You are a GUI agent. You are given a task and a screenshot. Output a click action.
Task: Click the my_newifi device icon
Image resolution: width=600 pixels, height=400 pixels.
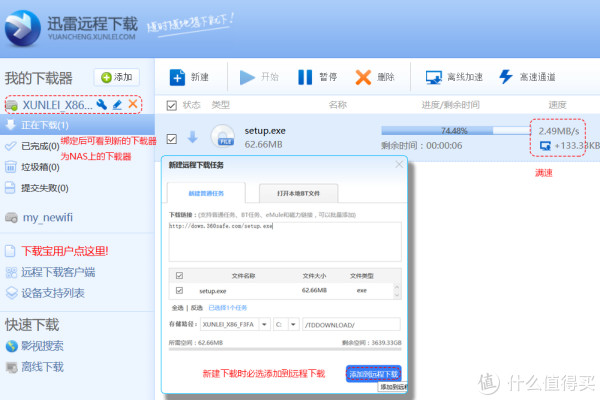coord(11,218)
